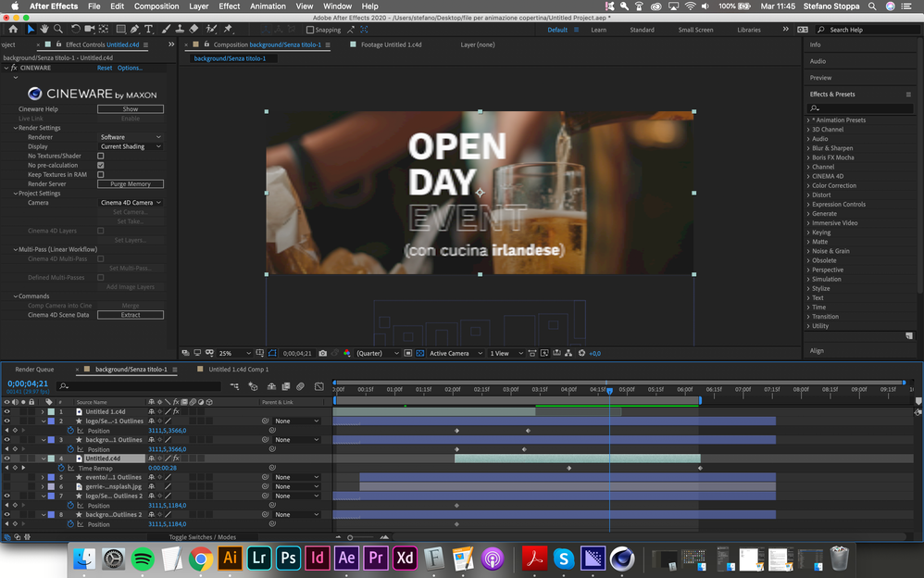Select the Puppet Pin tool
Screen dimensions: 924x578
pyautogui.click(x=228, y=29)
